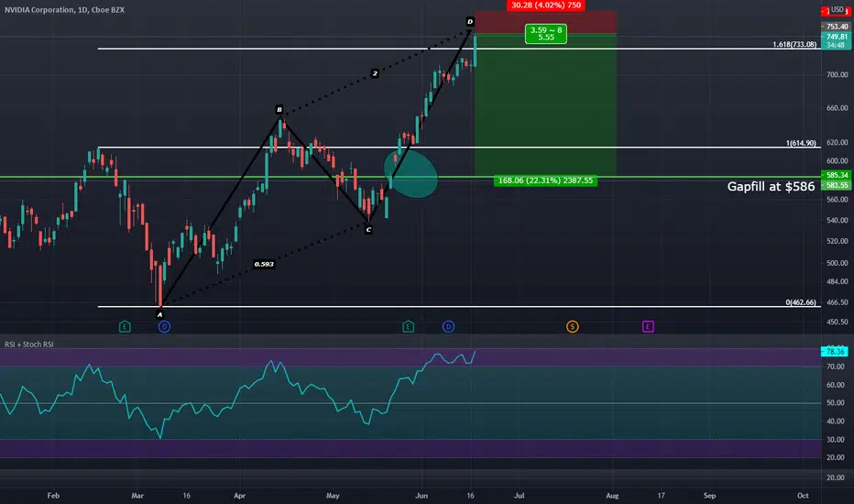The image size is (854, 504).
Task: Click the 50.00 RSI scale label
Action: (835, 402)
